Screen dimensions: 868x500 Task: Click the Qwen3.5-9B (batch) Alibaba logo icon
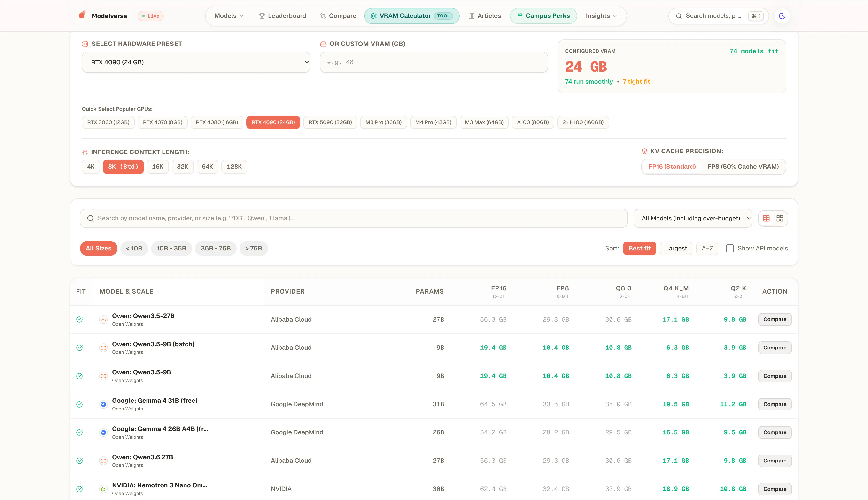click(103, 348)
